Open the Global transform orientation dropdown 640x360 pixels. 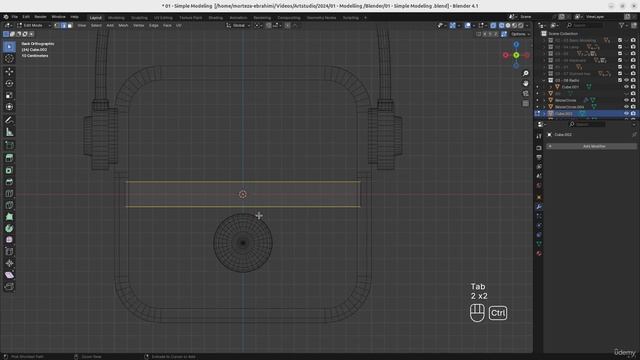[x=238, y=25]
